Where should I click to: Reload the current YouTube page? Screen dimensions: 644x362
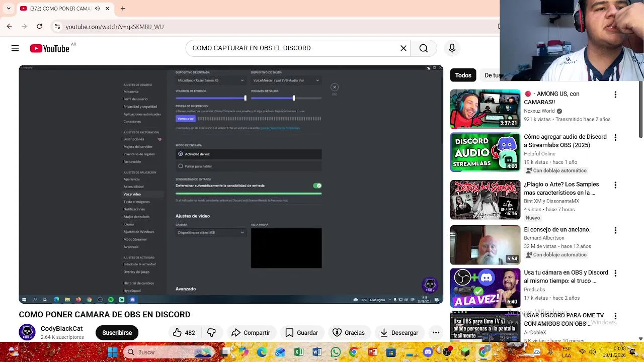click(x=39, y=27)
